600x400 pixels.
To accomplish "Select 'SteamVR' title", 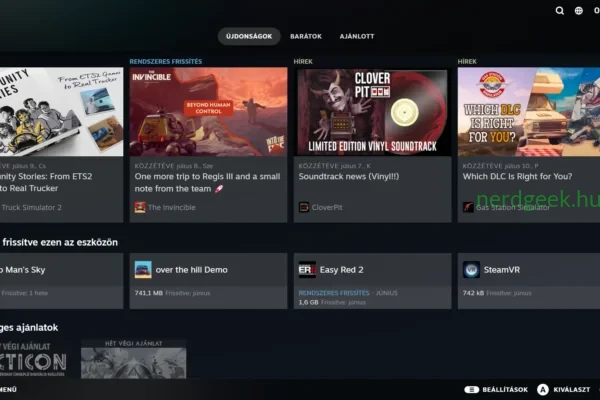I will [x=502, y=270].
